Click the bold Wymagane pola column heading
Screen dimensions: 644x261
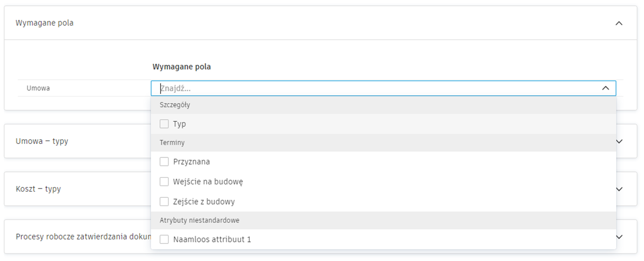coord(182,67)
